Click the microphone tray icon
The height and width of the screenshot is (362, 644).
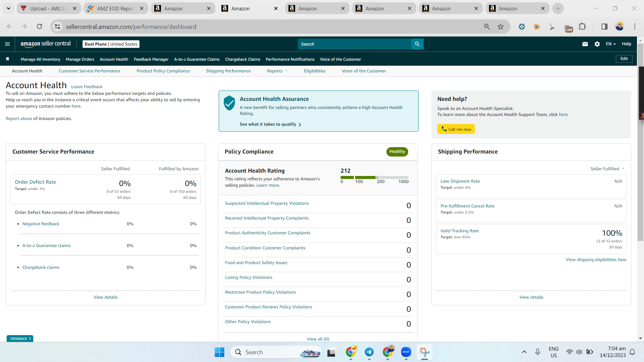(x=538, y=352)
